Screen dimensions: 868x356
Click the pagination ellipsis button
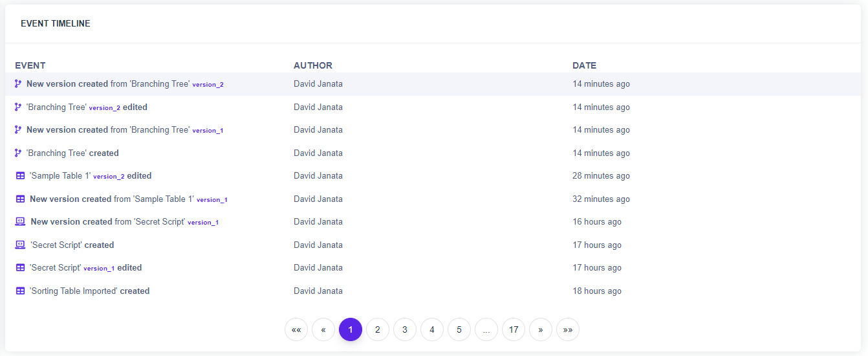pyautogui.click(x=486, y=329)
